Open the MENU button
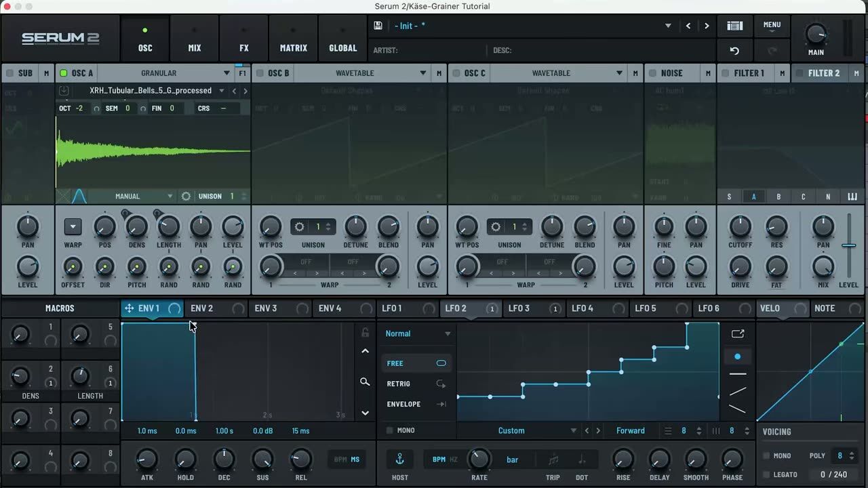868x488 pixels. tap(772, 26)
